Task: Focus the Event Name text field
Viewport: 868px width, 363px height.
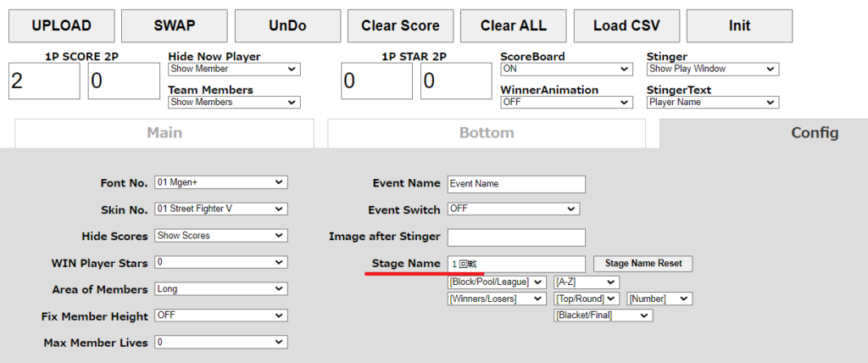Action: [516, 184]
